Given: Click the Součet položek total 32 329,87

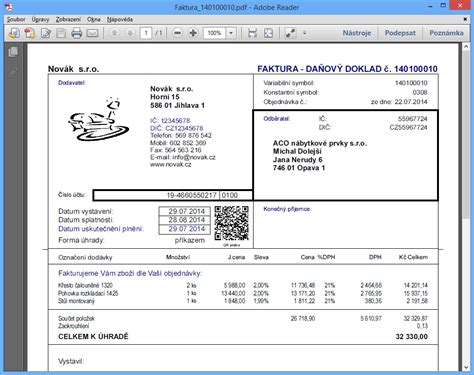Looking at the screenshot, I should click(x=415, y=318).
